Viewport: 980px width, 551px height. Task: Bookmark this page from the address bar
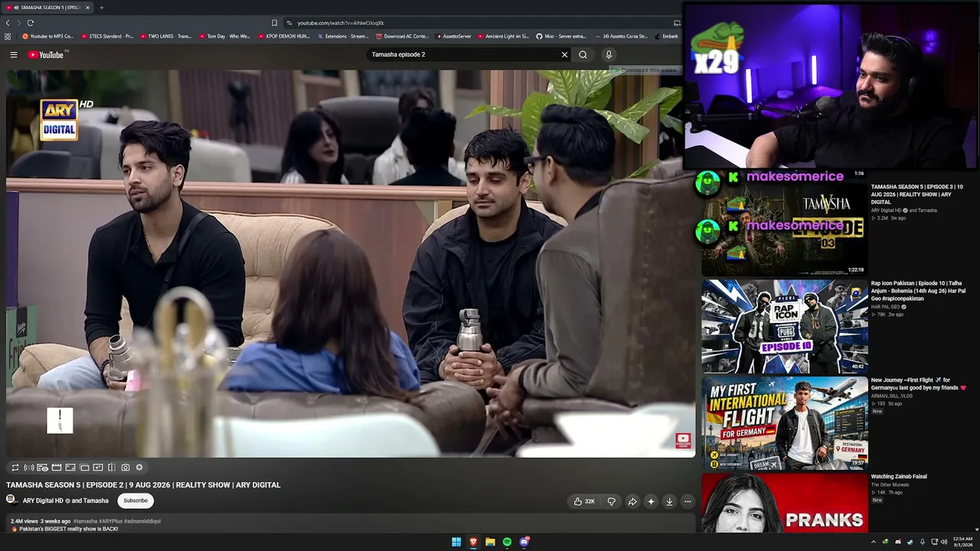click(x=274, y=23)
